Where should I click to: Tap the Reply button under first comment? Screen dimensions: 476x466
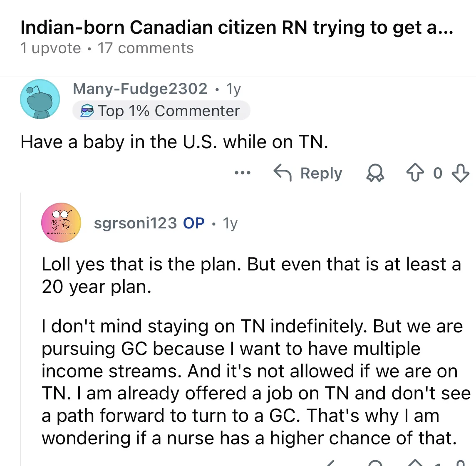[x=308, y=173]
